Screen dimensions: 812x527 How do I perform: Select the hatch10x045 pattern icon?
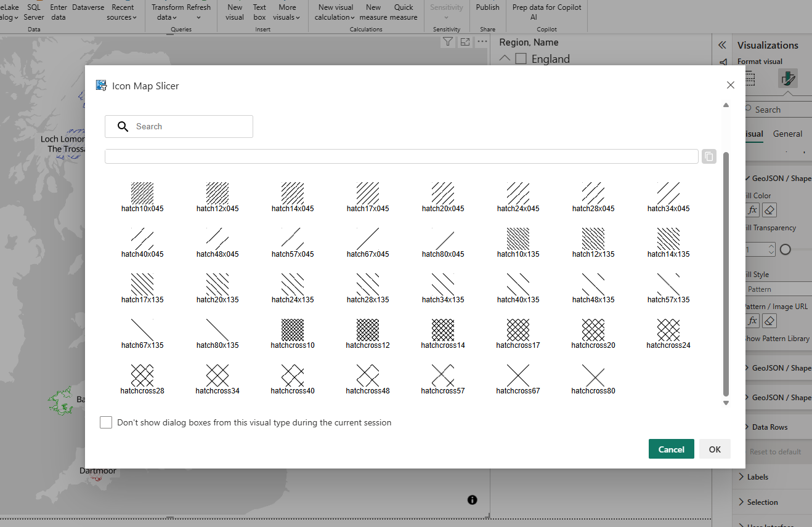point(142,193)
